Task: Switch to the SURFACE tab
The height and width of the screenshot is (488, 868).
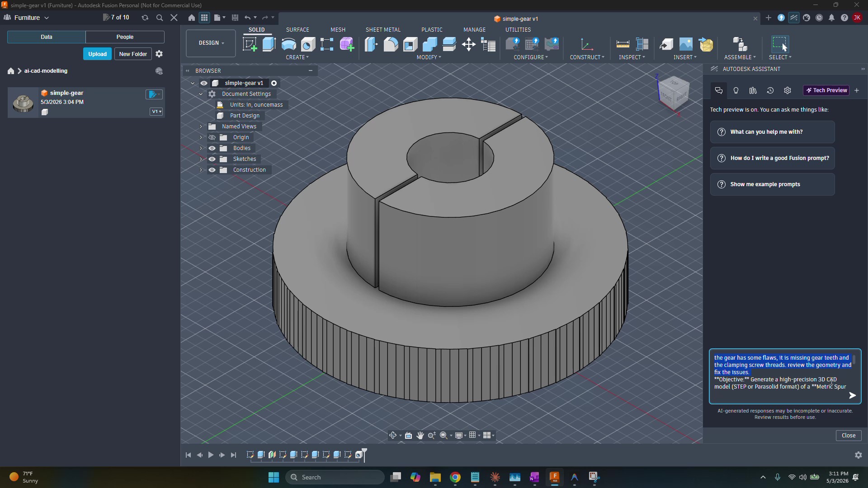Action: click(297, 30)
